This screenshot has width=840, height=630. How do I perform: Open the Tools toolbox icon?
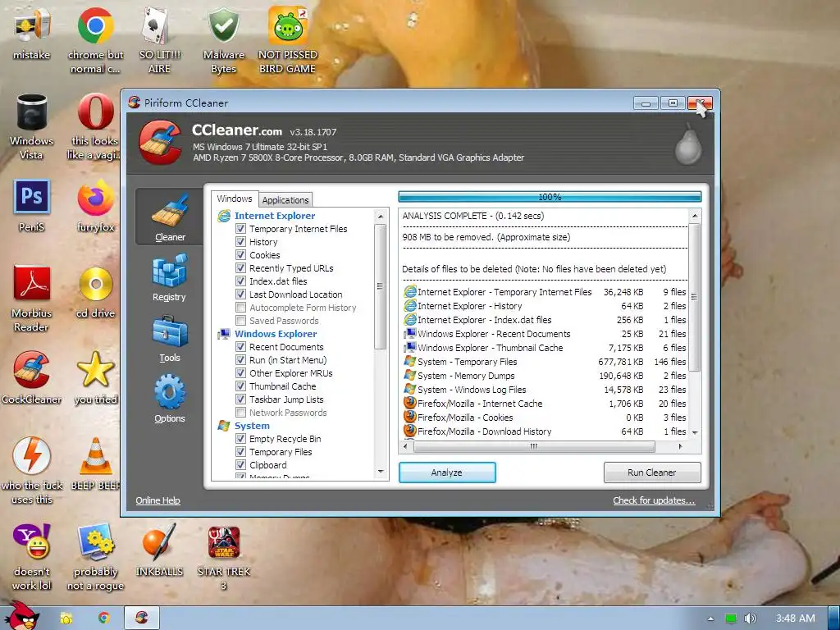(x=170, y=331)
